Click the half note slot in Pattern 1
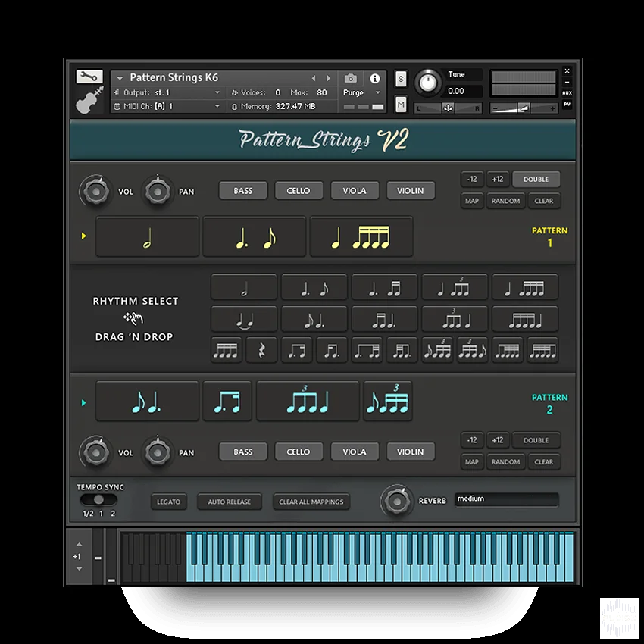 click(148, 237)
